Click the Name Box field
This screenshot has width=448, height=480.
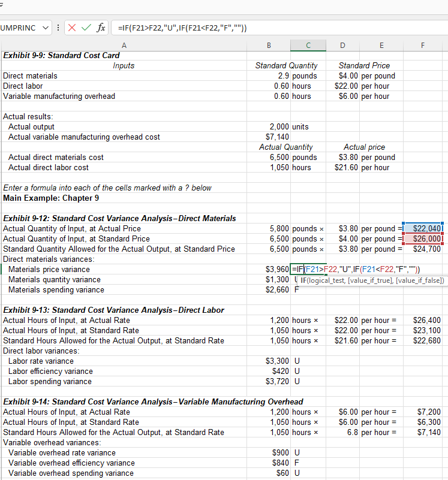point(21,28)
